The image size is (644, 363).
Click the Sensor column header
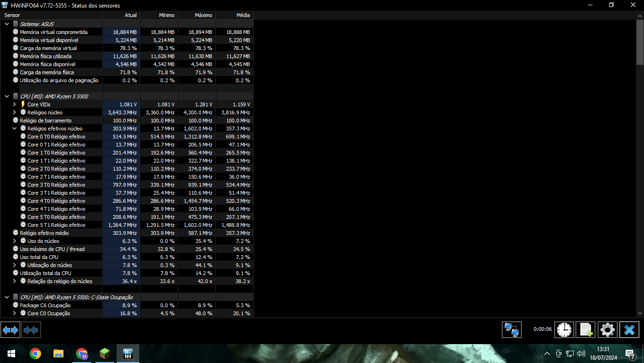(51, 15)
